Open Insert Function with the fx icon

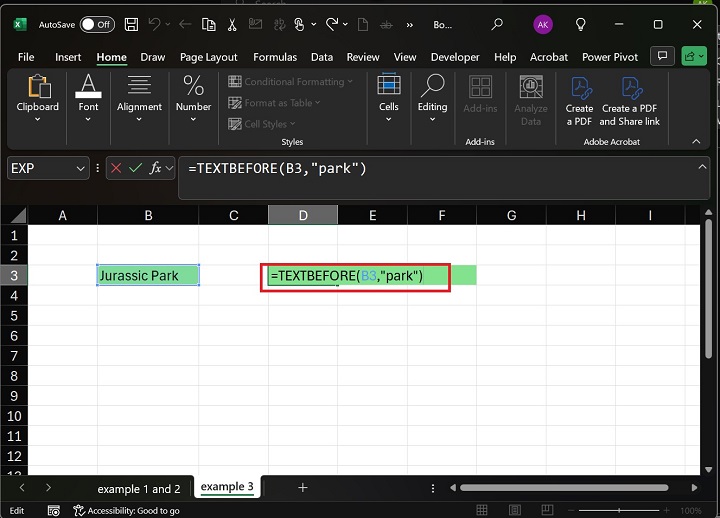(x=156, y=169)
